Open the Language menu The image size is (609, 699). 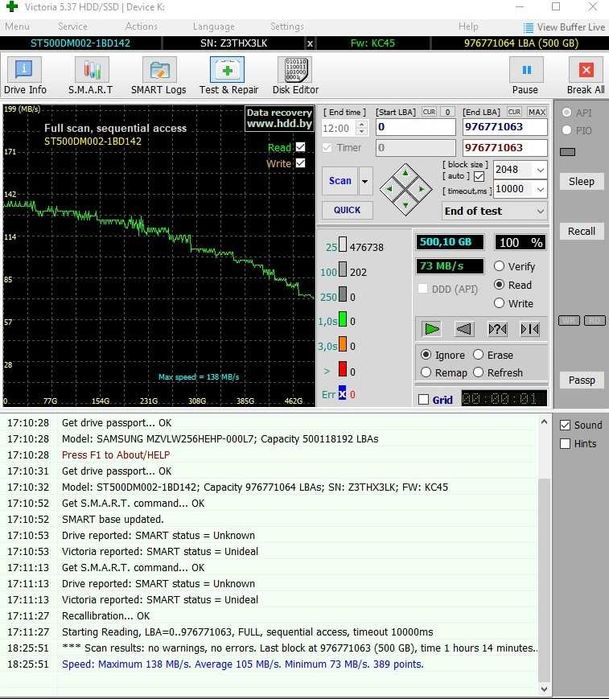tap(213, 26)
